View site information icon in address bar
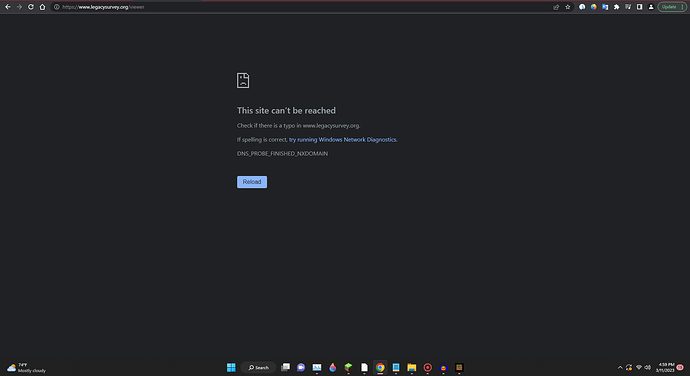Viewport: 690px width, 376px height. [56, 7]
